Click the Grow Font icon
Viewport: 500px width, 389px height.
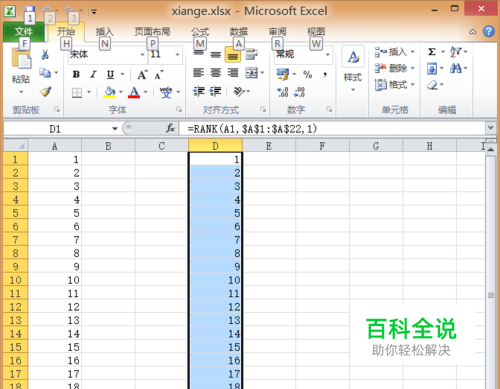pos(142,74)
